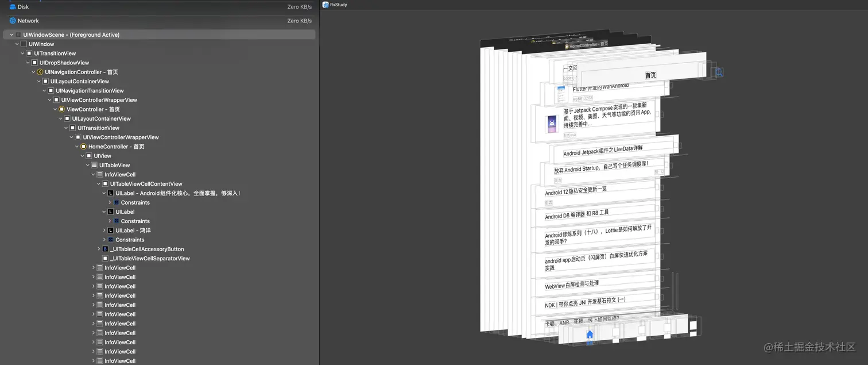This screenshot has height=365, width=868.
Task: Click the UIWindowScene scene icon
Action: (18, 34)
